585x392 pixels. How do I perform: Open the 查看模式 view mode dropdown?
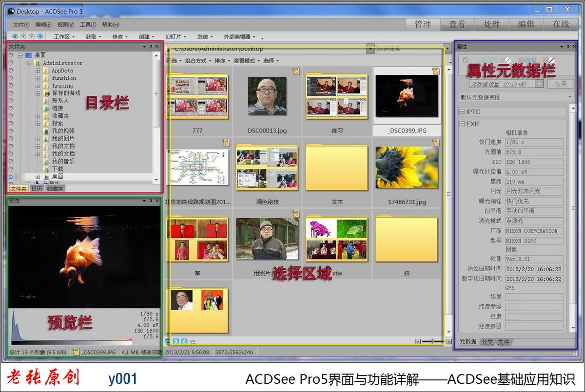[x=246, y=61]
